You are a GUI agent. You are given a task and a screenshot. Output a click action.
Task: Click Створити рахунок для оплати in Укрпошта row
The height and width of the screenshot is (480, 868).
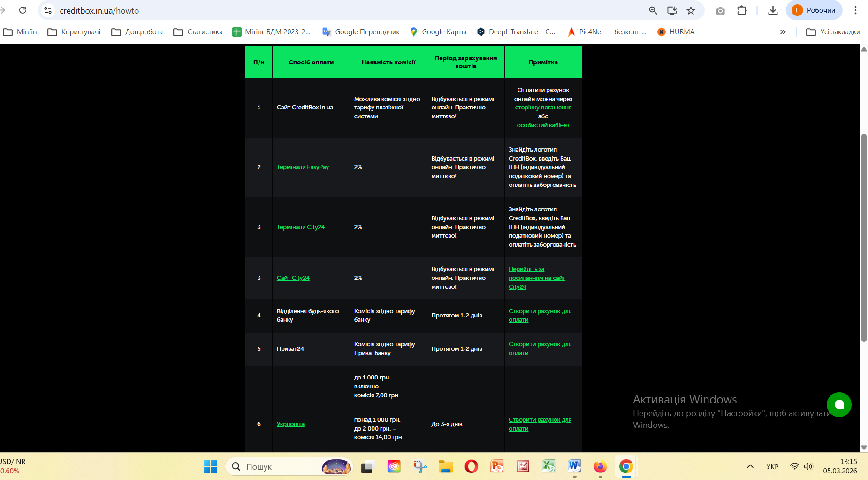540,424
